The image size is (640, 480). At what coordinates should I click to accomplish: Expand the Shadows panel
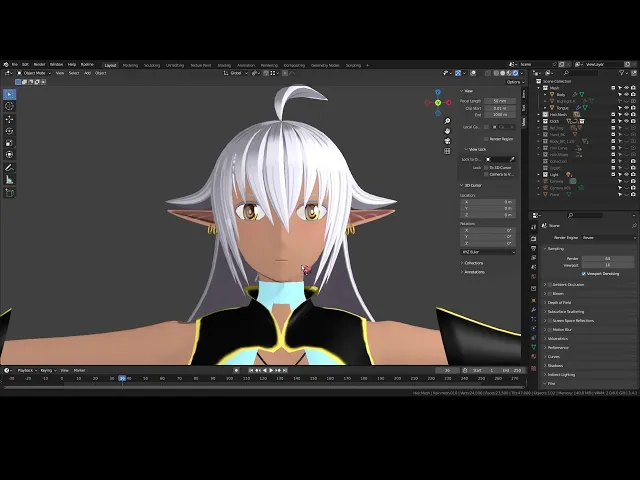(x=555, y=366)
